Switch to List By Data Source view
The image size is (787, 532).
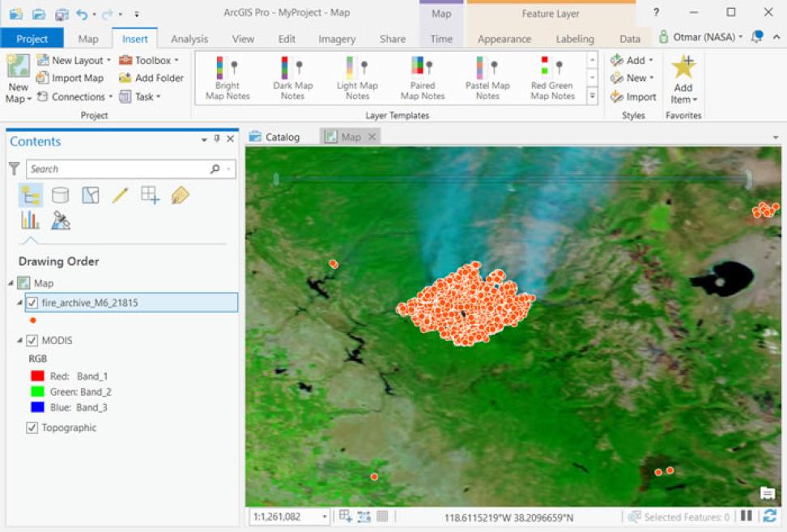point(60,195)
